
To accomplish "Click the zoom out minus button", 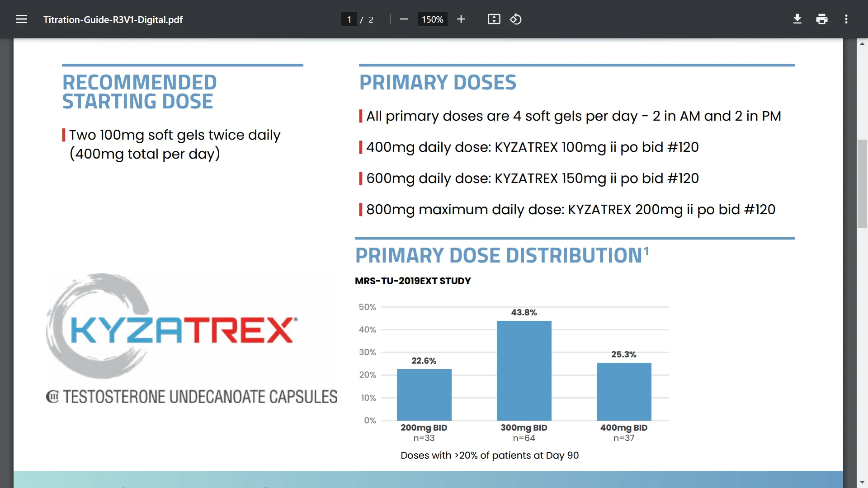I will point(404,19).
